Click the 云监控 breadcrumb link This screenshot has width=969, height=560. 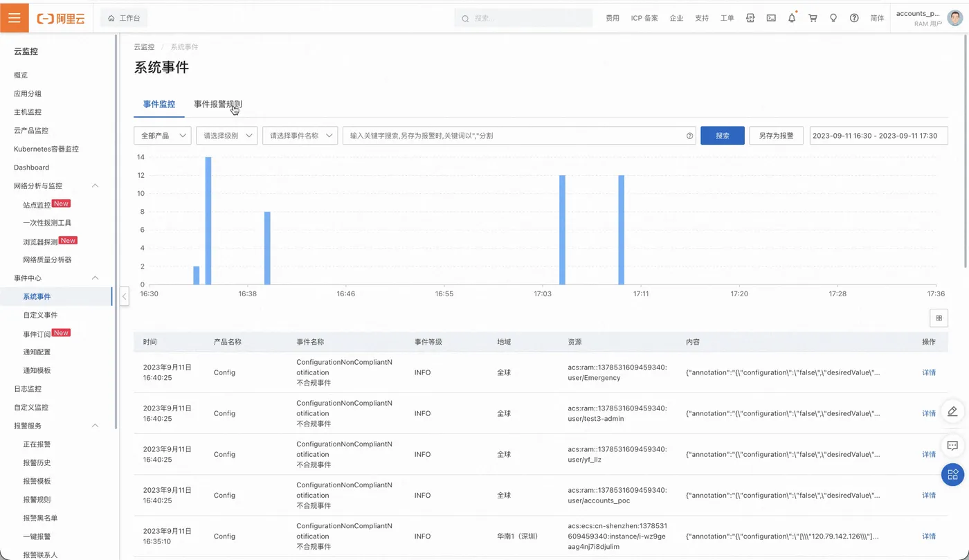(144, 47)
